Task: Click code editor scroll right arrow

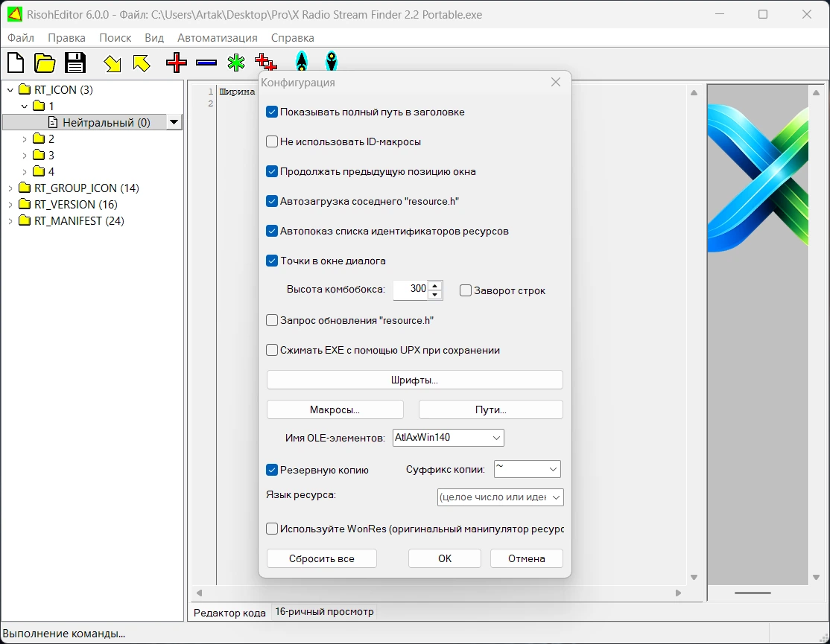Action: pos(678,593)
